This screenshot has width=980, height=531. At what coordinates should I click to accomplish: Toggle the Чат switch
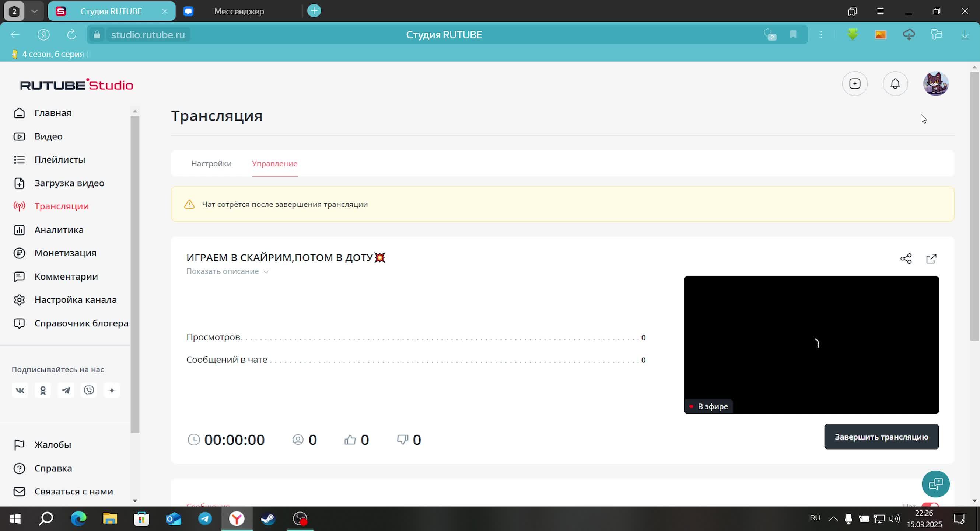tap(930, 506)
